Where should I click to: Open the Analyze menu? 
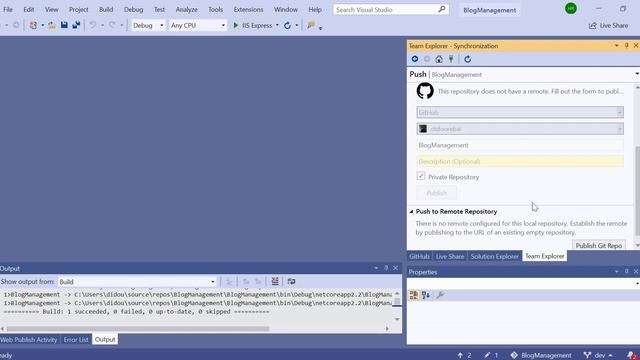click(x=187, y=9)
